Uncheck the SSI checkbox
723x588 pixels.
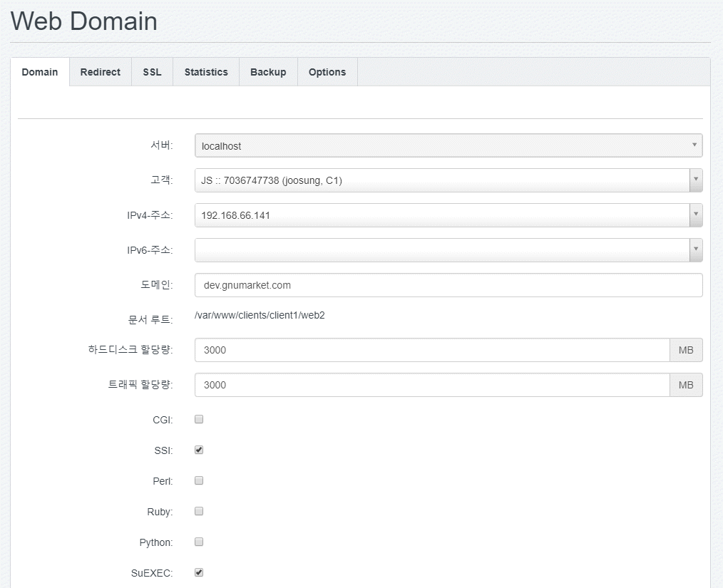pyautogui.click(x=200, y=450)
